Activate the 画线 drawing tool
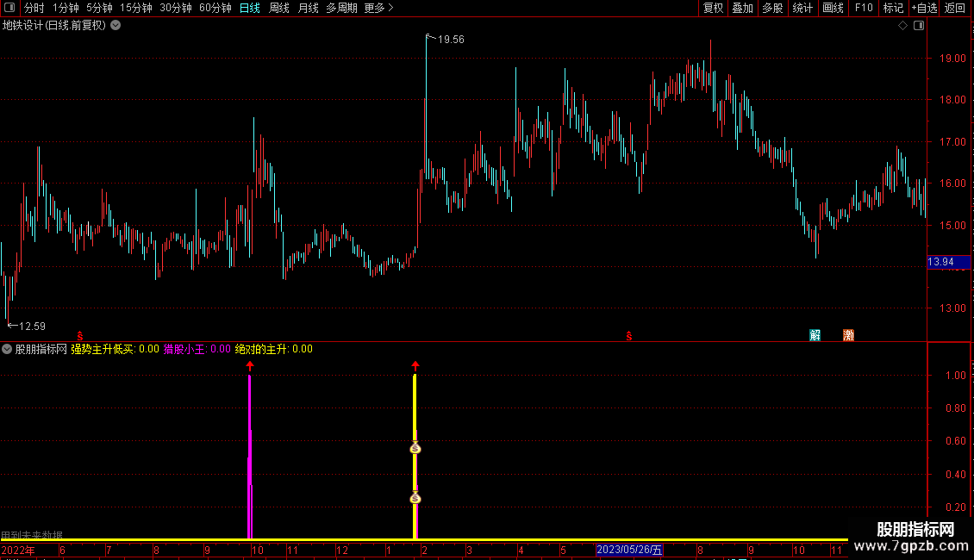Image resolution: width=974 pixels, height=560 pixels. point(833,8)
